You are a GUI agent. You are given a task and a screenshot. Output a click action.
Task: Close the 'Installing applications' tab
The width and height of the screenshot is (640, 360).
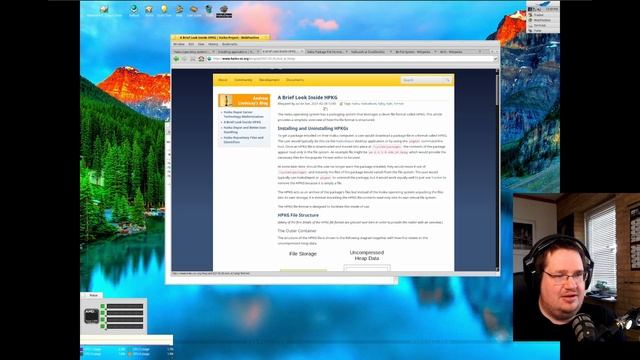coord(258,52)
